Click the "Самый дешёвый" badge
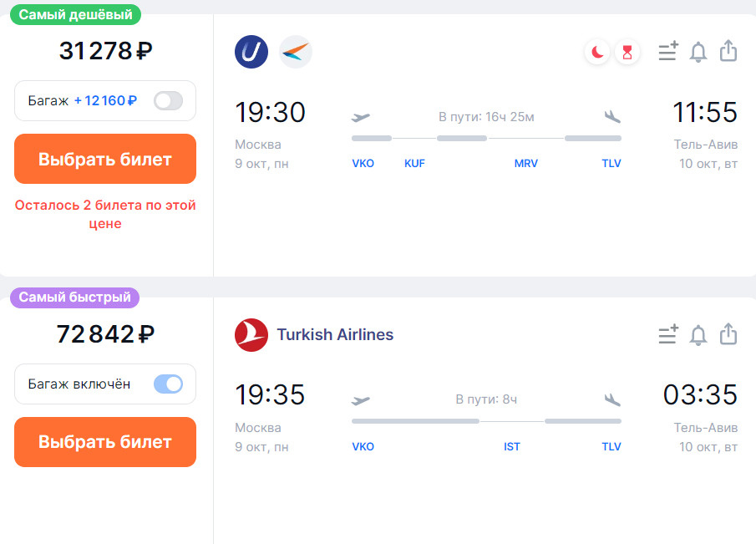756x544 pixels. coord(76,14)
